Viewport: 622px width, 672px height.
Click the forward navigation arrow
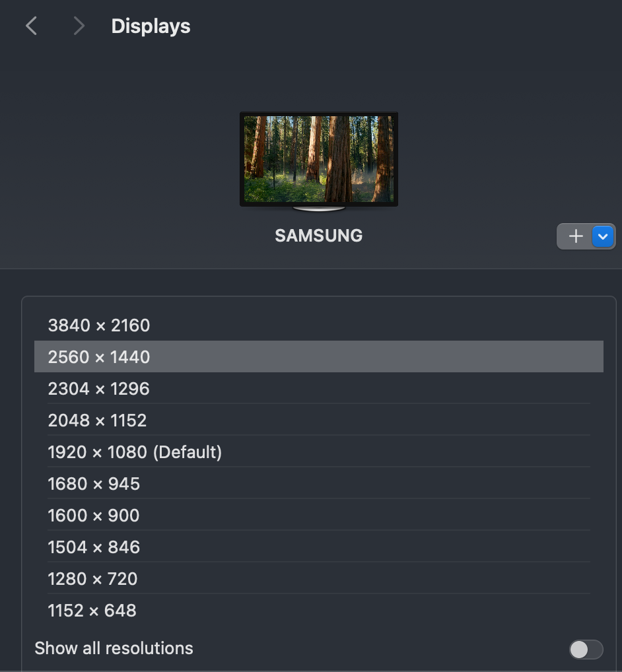coord(78,25)
